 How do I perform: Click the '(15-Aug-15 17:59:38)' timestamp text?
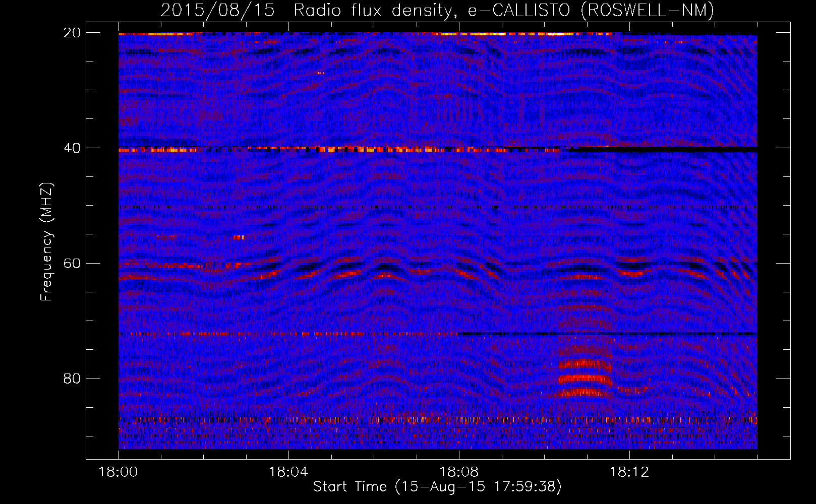coord(479,487)
